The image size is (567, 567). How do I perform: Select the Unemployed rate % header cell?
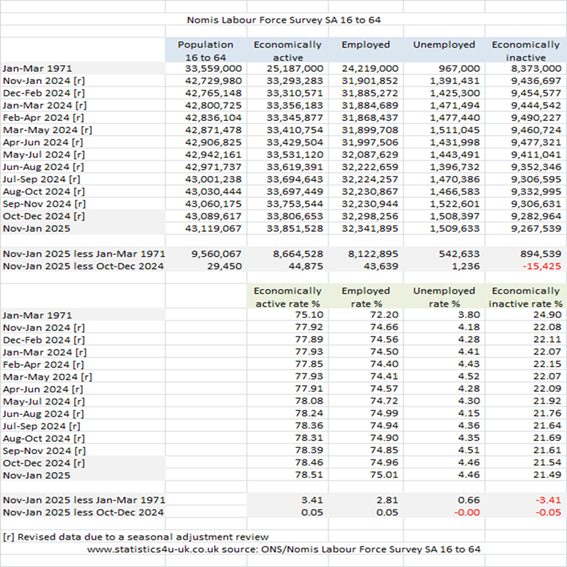[x=444, y=297]
